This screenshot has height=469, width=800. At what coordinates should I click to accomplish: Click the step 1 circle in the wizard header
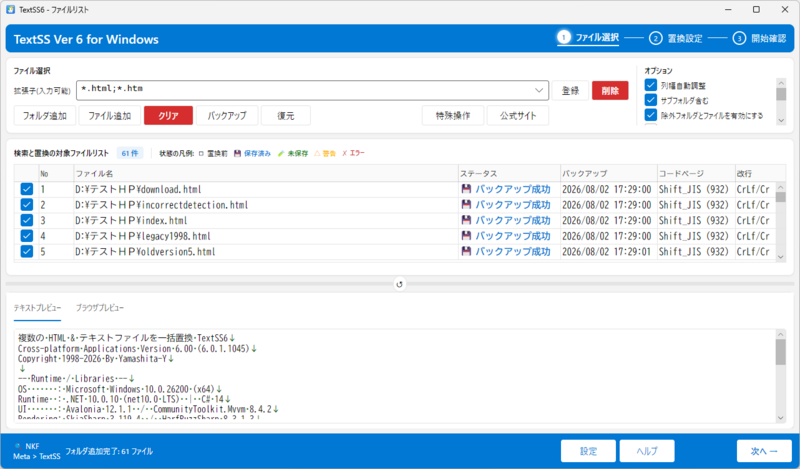click(563, 38)
